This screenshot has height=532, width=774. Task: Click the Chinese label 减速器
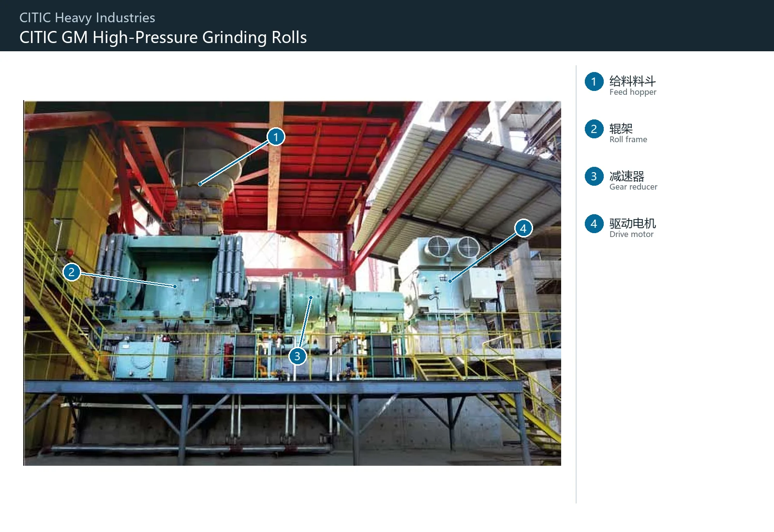[627, 176]
